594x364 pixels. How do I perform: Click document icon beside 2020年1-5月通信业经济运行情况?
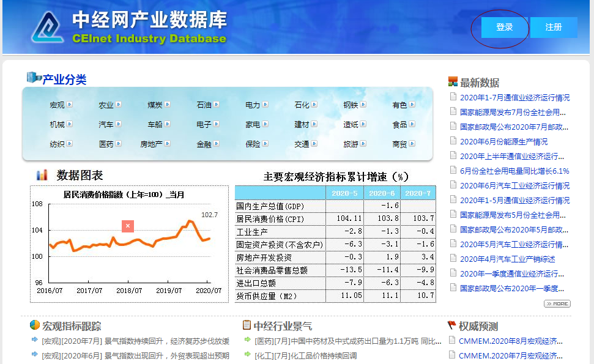[453, 199]
